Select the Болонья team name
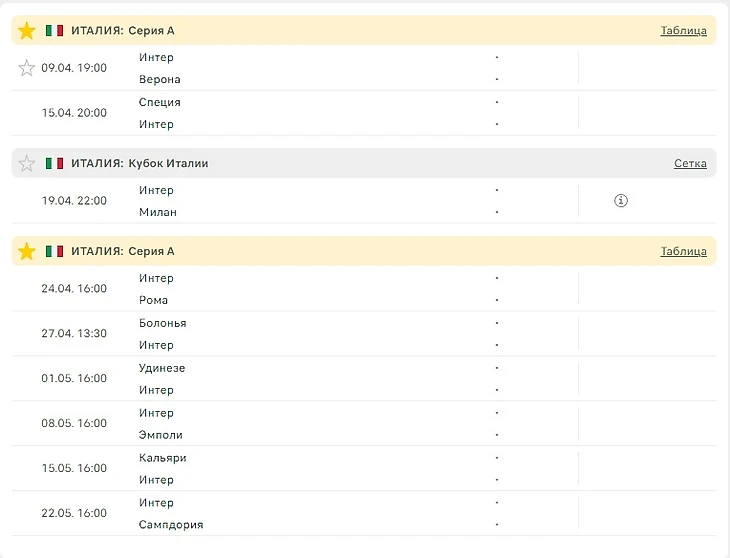This screenshot has height=558, width=730. click(162, 323)
